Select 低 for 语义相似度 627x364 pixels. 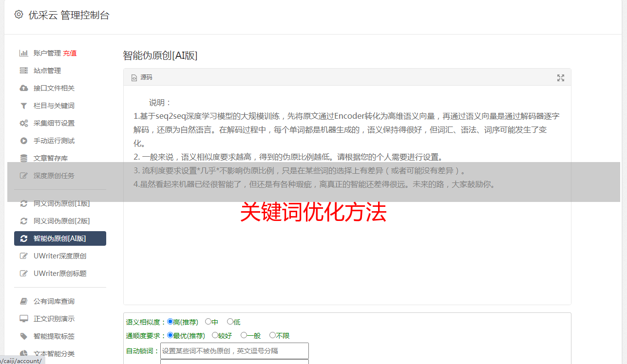tap(230, 322)
